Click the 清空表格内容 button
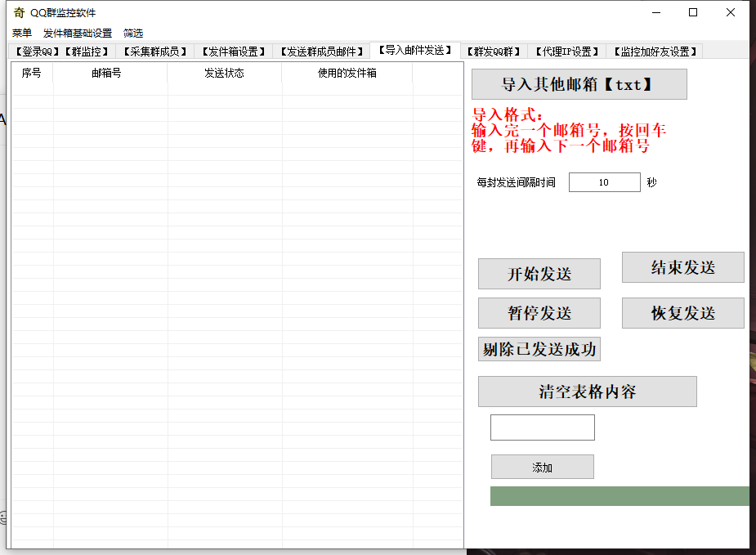756x555 pixels. tap(588, 392)
